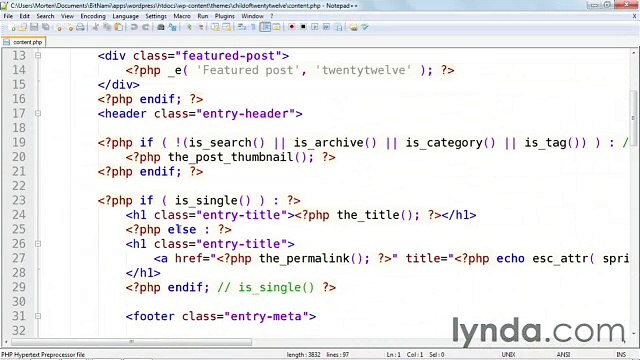The height and width of the screenshot is (360, 640).
Task: Click the Cut scissors icon
Action: (96, 27)
